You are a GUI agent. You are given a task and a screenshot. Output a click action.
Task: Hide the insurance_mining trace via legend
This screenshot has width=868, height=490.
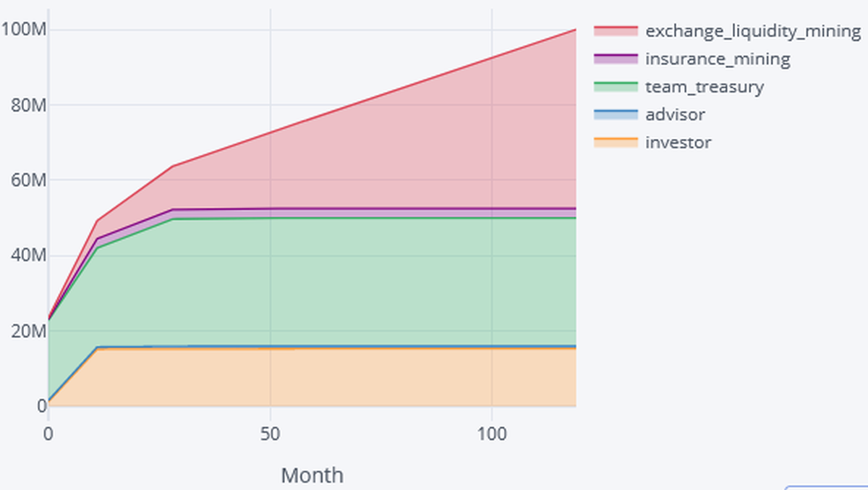click(x=718, y=59)
